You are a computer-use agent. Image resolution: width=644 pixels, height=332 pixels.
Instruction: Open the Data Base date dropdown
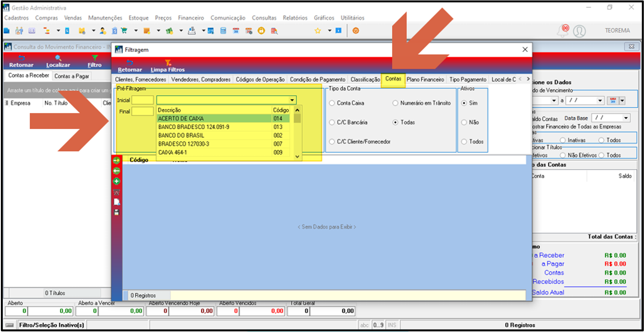626,118
